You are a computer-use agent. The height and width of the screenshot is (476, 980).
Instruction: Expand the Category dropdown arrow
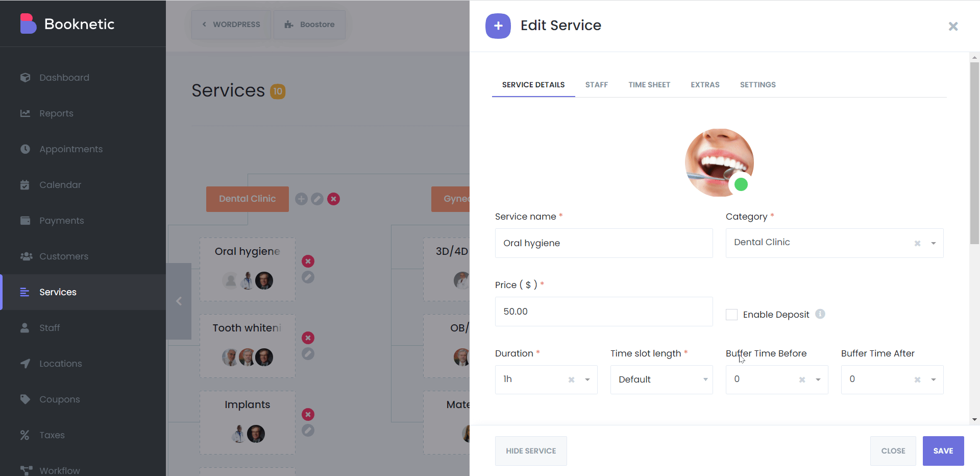coord(934,243)
